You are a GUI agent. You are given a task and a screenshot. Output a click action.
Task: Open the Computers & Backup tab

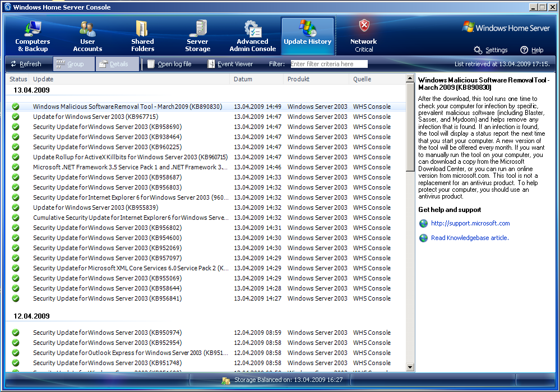click(x=33, y=36)
